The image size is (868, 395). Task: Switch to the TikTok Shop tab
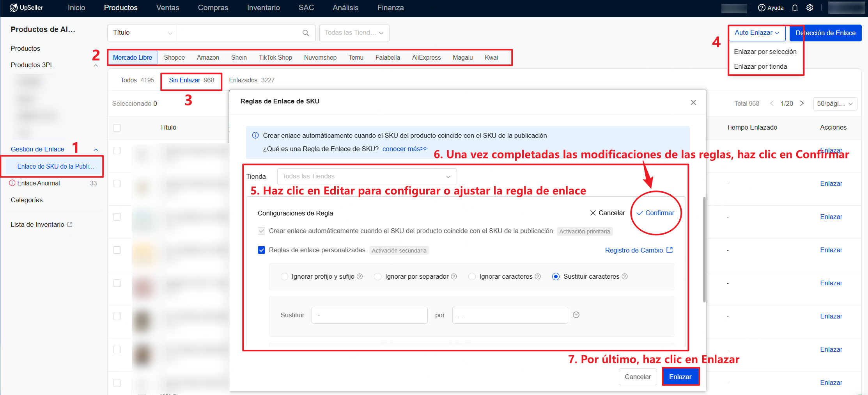(275, 57)
